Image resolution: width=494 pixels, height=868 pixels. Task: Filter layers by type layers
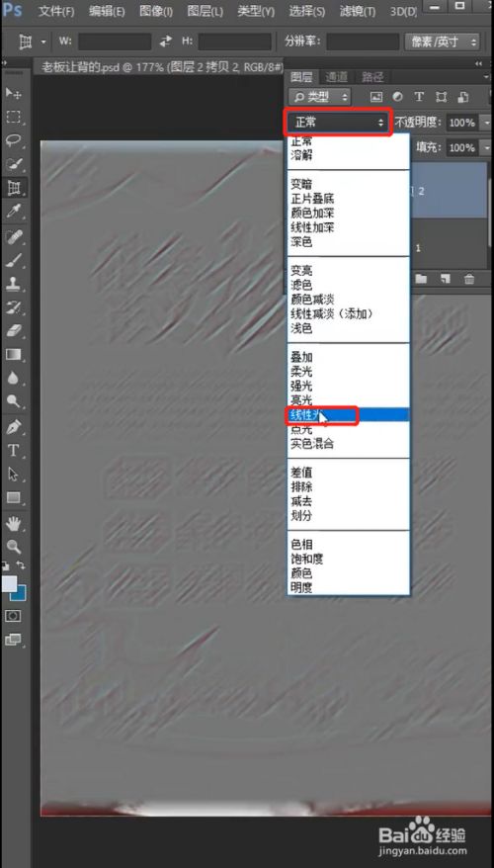click(419, 97)
